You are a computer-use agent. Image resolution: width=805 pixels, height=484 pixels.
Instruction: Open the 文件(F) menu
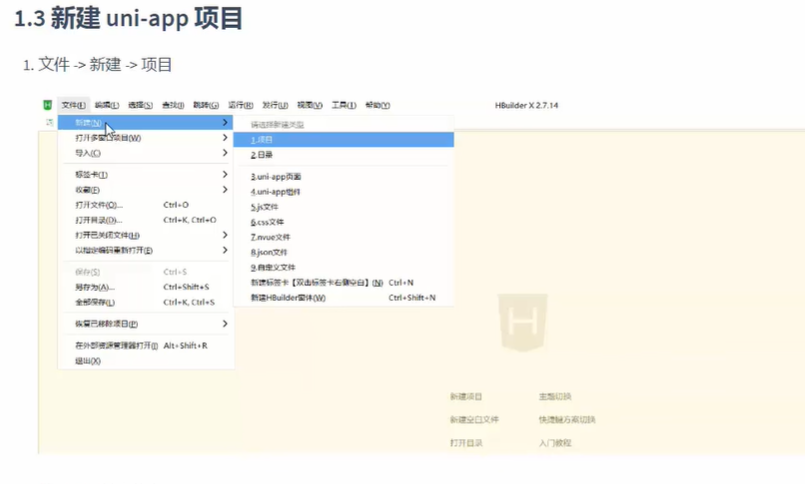click(x=73, y=105)
